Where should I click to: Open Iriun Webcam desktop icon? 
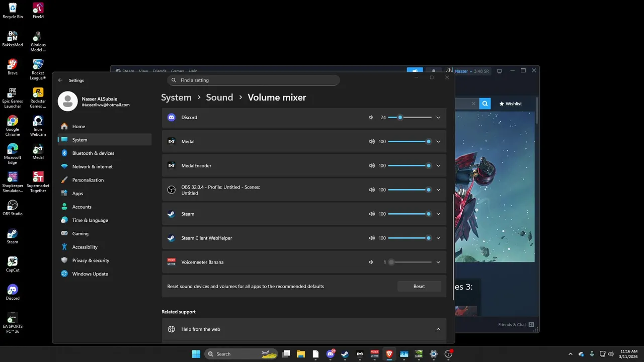pyautogui.click(x=38, y=126)
